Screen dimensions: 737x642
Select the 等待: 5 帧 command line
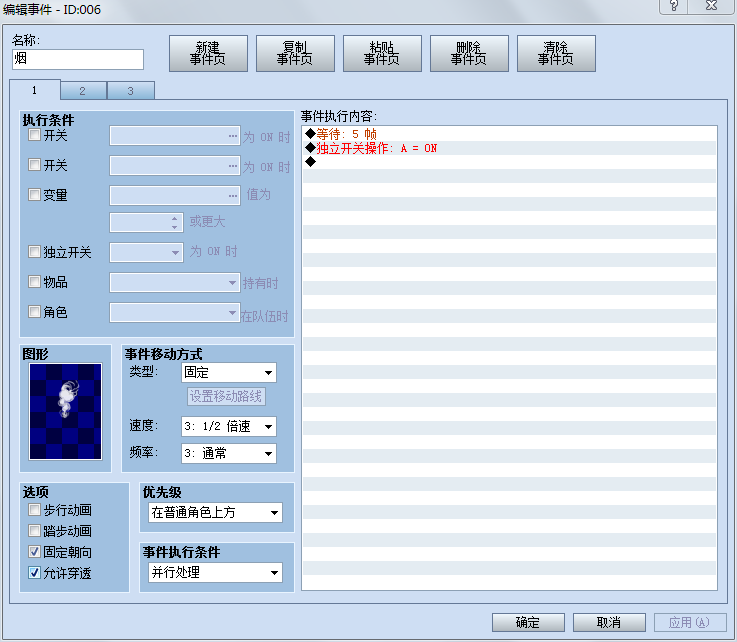point(510,134)
